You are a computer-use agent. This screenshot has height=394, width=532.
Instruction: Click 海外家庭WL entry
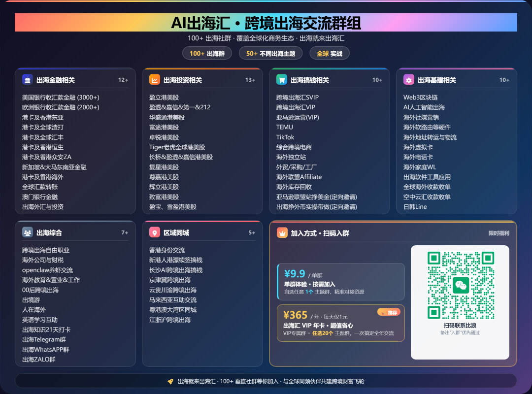[x=420, y=167]
